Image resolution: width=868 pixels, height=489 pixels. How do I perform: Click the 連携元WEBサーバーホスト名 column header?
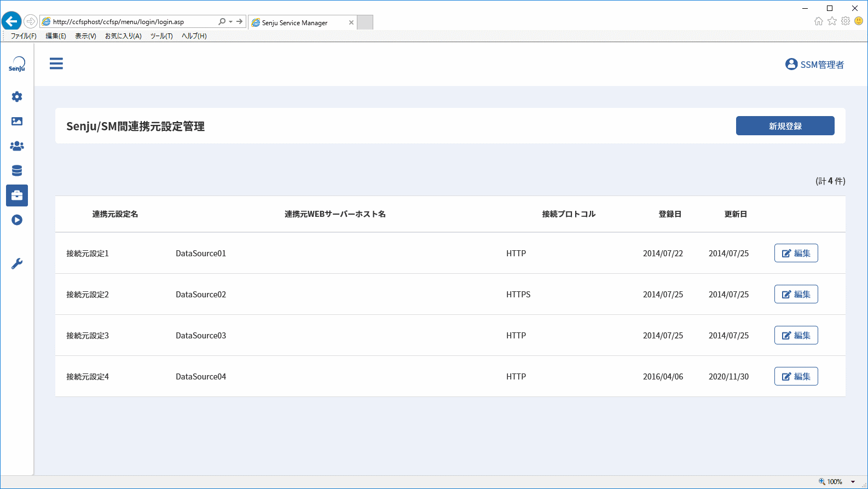pyautogui.click(x=335, y=214)
